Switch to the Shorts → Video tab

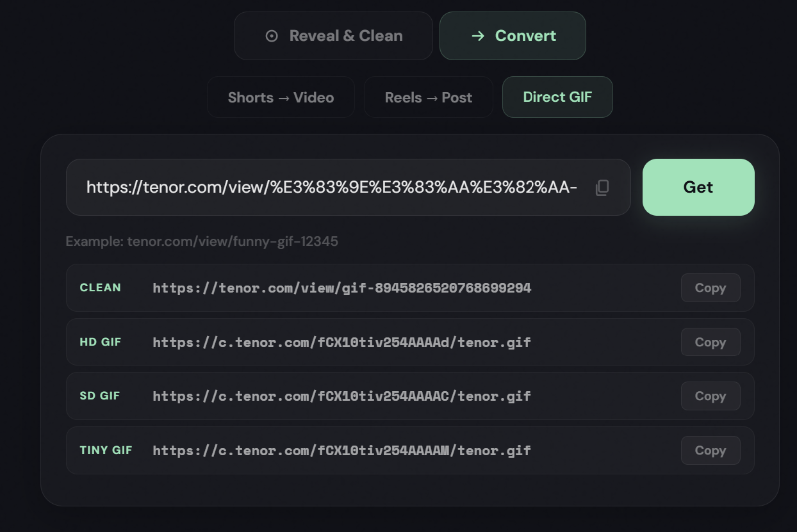281,97
